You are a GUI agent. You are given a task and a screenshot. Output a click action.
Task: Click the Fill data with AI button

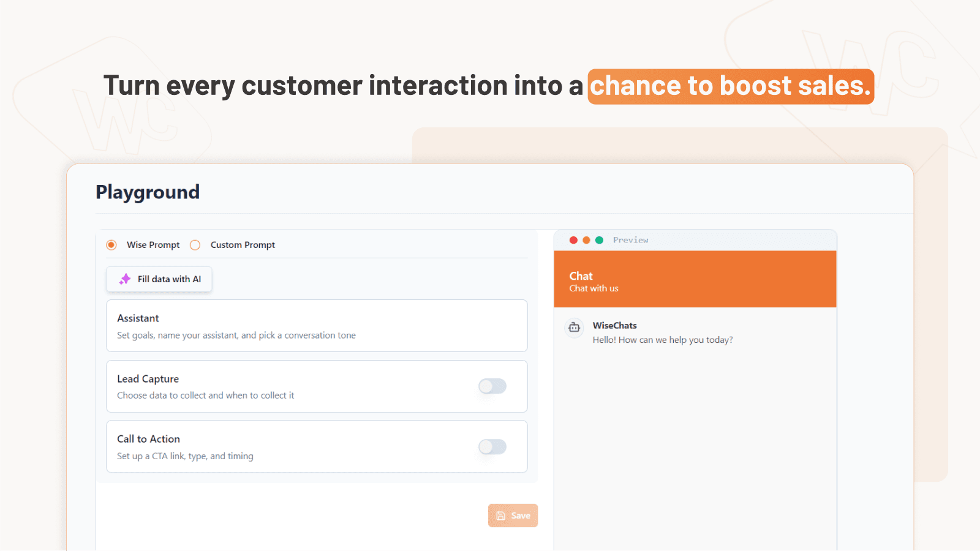(x=159, y=279)
